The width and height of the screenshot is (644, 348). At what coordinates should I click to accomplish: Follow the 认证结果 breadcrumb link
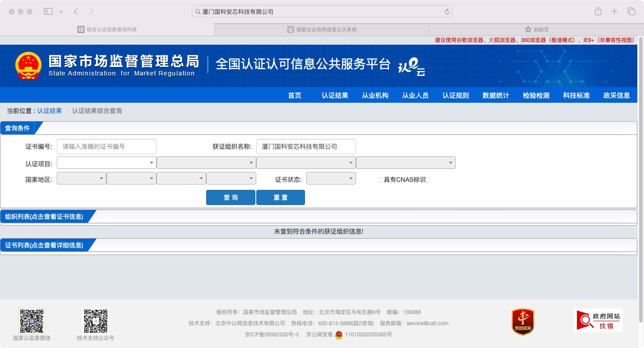pyautogui.click(x=50, y=111)
